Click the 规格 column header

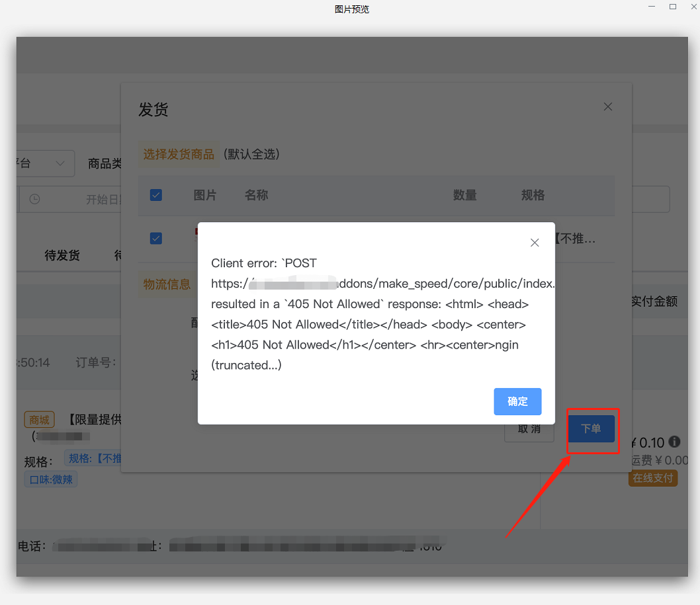click(x=533, y=195)
